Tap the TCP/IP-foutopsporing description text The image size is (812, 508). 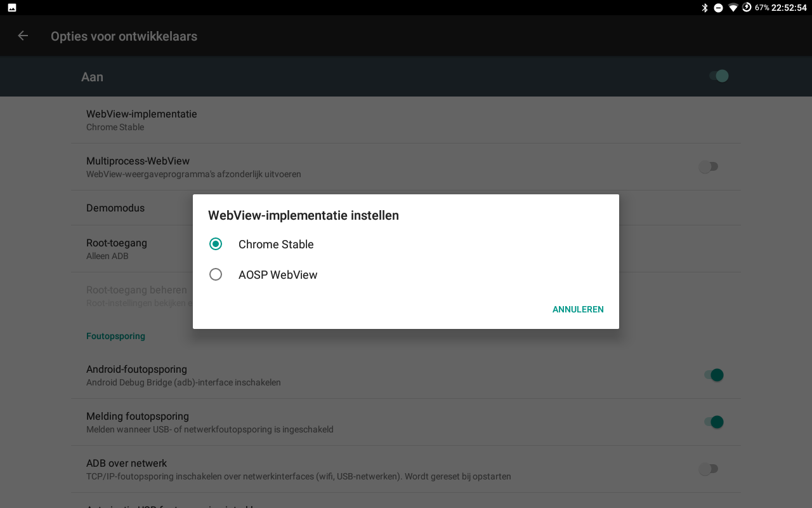click(x=299, y=476)
